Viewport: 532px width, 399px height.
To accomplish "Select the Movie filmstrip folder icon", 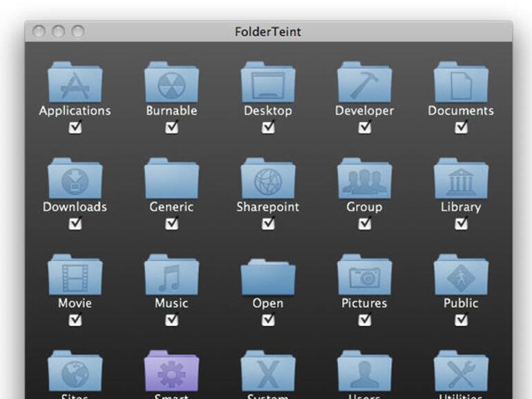I will pyautogui.click(x=75, y=274).
